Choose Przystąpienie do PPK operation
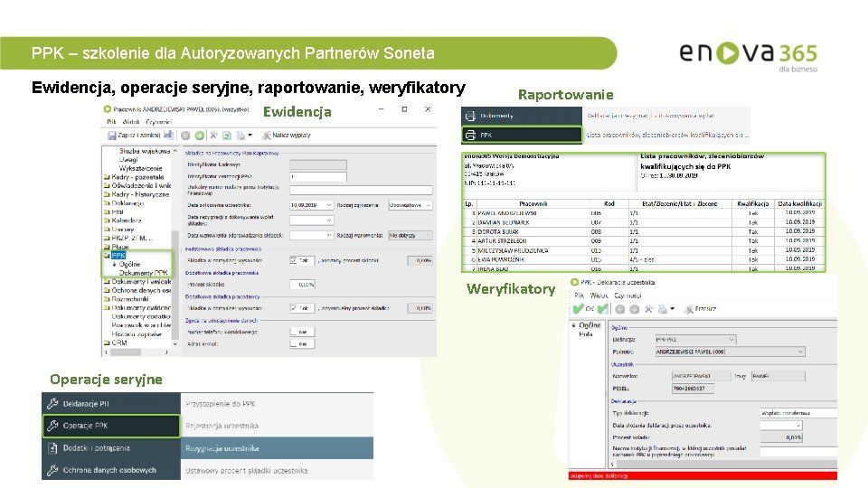 click(277, 404)
